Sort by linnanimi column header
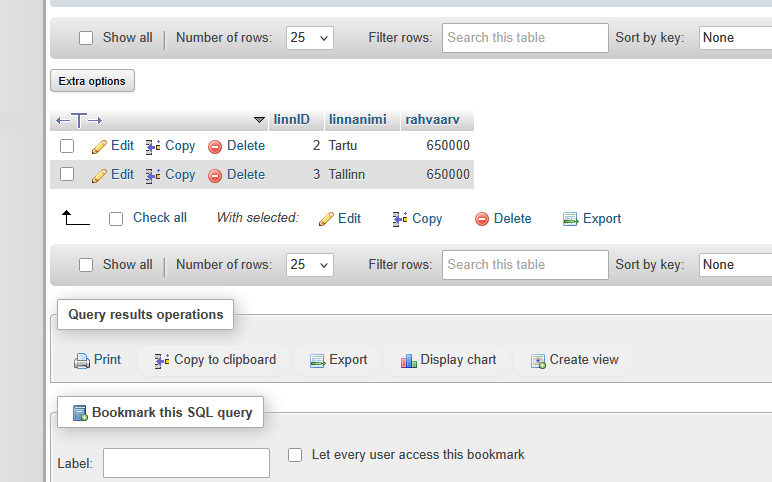This screenshot has width=772, height=482. pyautogui.click(x=356, y=120)
